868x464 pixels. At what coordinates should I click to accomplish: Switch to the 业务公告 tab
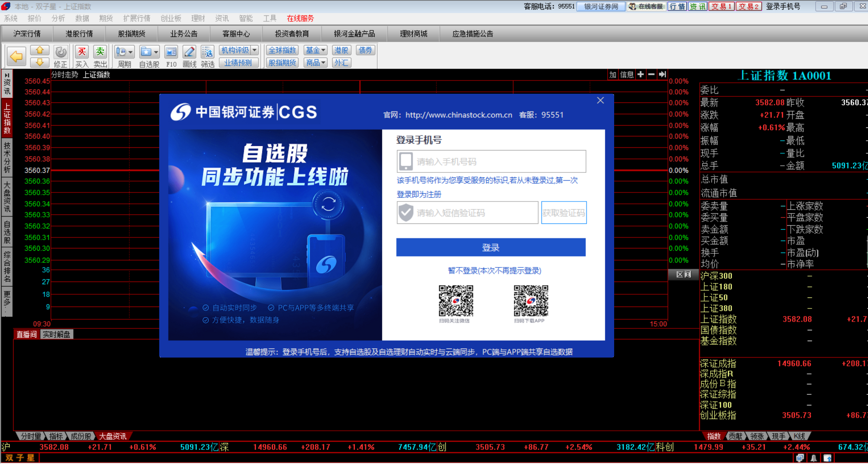[184, 34]
